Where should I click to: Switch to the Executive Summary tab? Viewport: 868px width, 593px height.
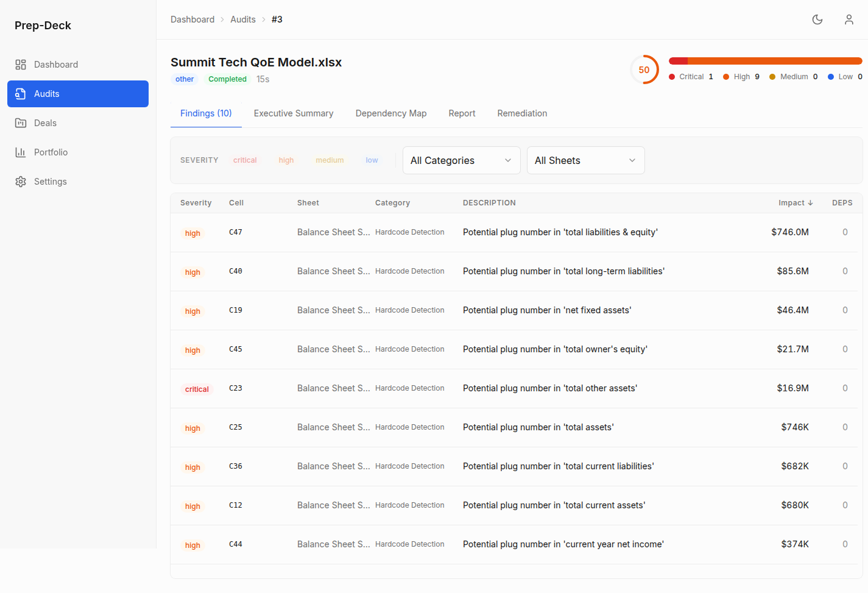click(x=294, y=113)
